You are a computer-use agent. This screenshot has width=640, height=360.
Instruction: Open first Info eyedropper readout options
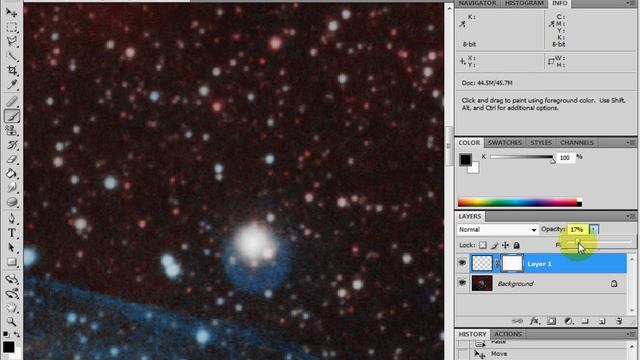coord(463,24)
